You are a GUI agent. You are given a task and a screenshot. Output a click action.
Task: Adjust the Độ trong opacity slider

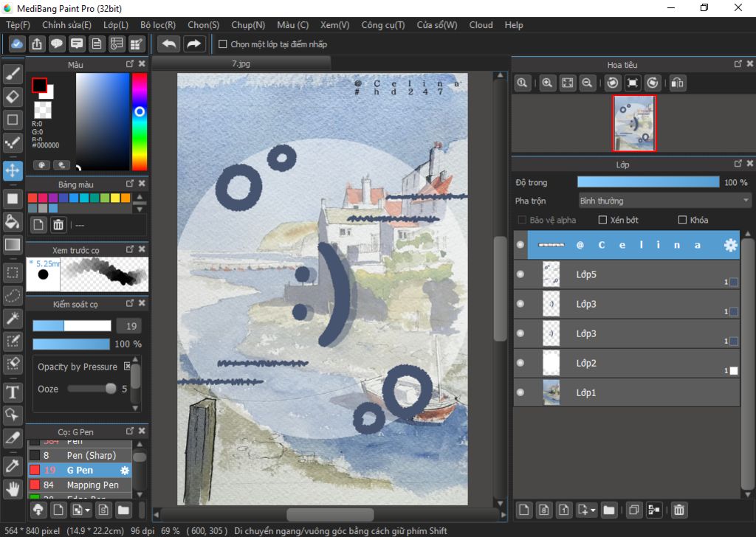[x=648, y=182]
